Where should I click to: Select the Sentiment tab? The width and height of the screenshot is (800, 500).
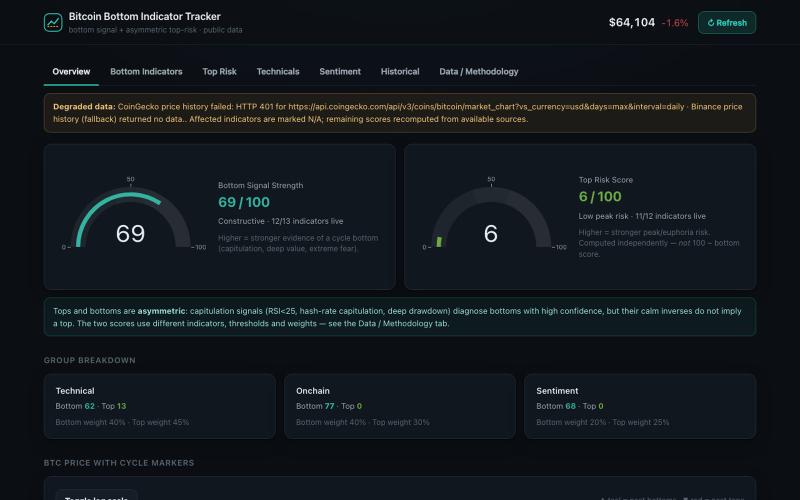(x=340, y=71)
